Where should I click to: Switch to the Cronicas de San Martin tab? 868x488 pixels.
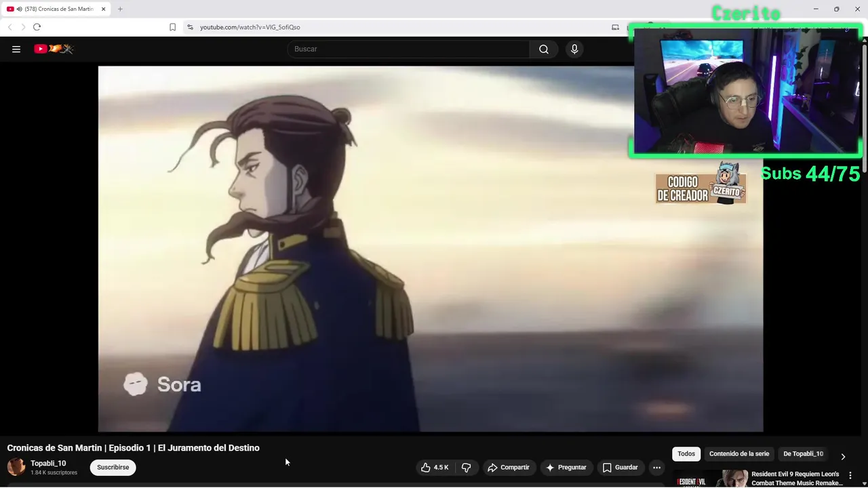tap(56, 9)
